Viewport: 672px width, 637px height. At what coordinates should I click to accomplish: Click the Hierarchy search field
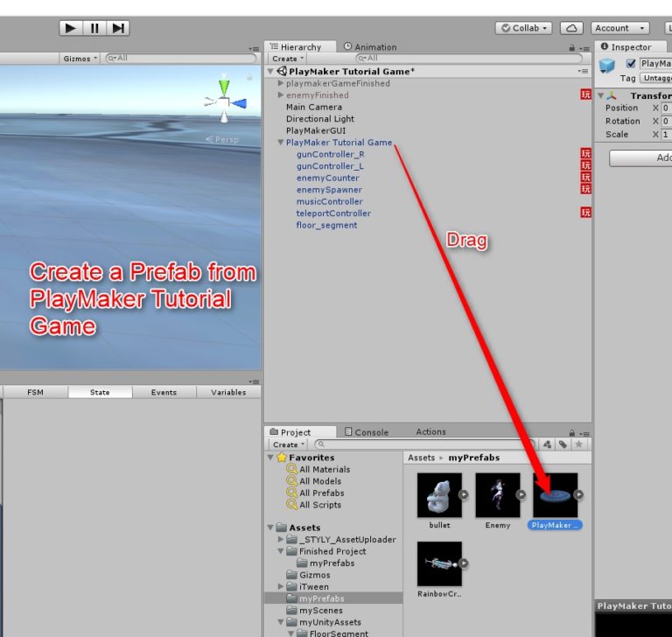pos(469,58)
